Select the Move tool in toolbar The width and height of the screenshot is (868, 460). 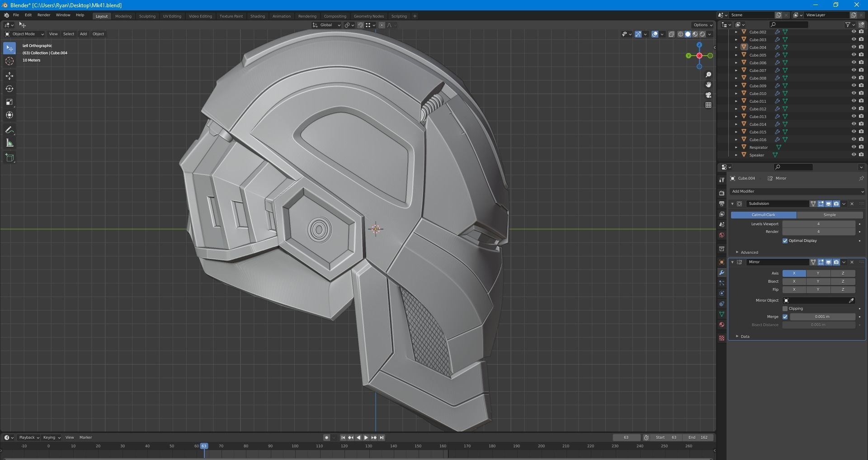click(9, 76)
